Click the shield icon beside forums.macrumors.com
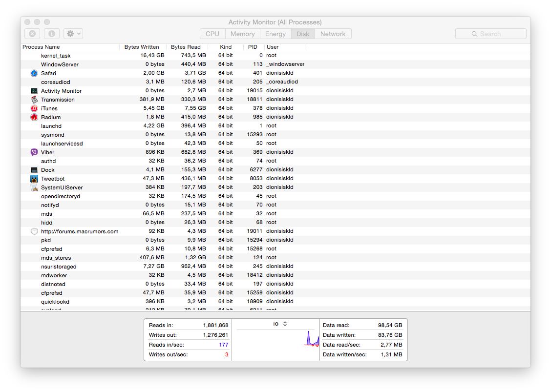The height and width of the screenshot is (392, 551). click(x=34, y=231)
